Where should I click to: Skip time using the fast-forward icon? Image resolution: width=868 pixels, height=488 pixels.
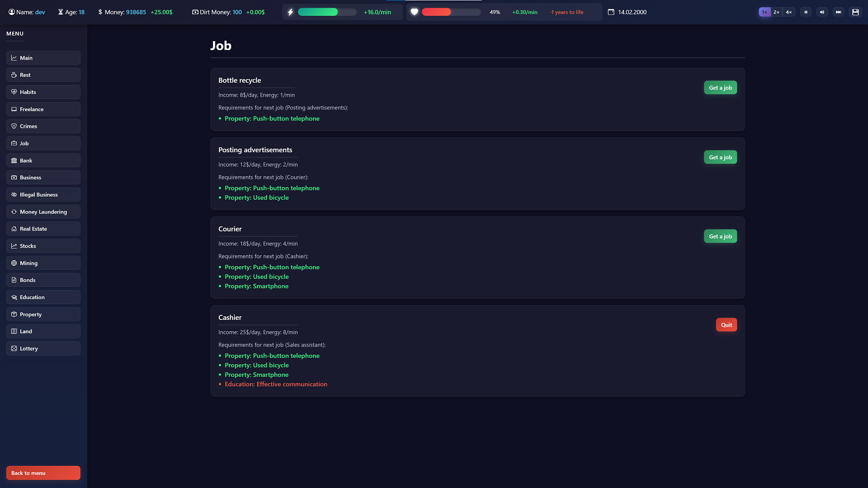click(x=839, y=12)
